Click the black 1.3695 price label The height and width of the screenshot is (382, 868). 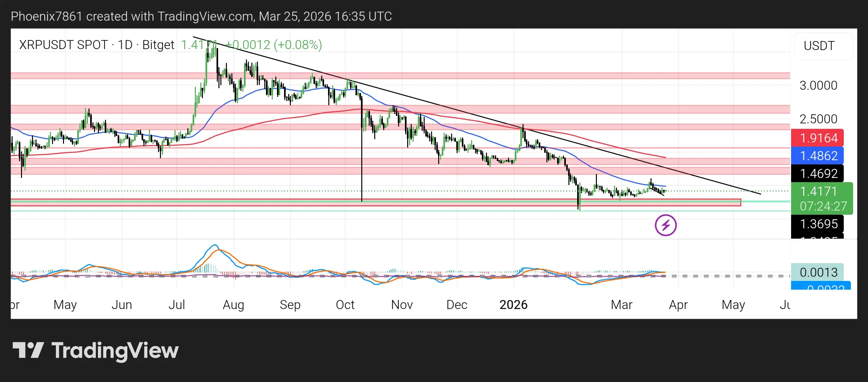(x=818, y=224)
